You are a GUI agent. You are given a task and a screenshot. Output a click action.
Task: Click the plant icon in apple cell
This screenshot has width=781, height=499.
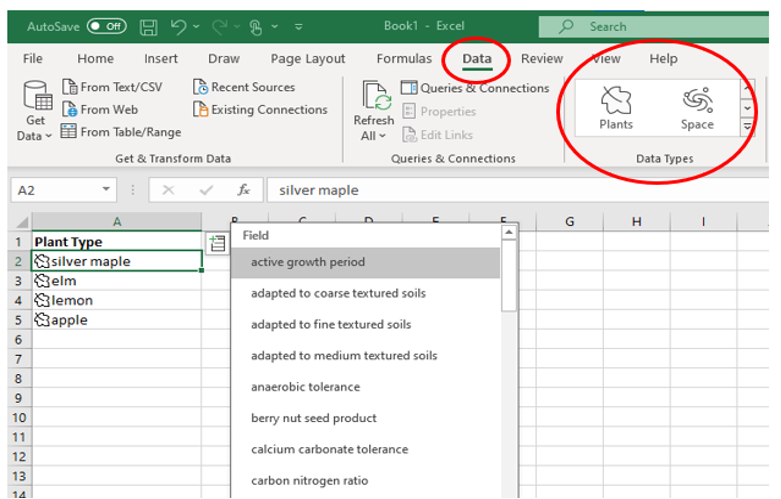coord(42,320)
